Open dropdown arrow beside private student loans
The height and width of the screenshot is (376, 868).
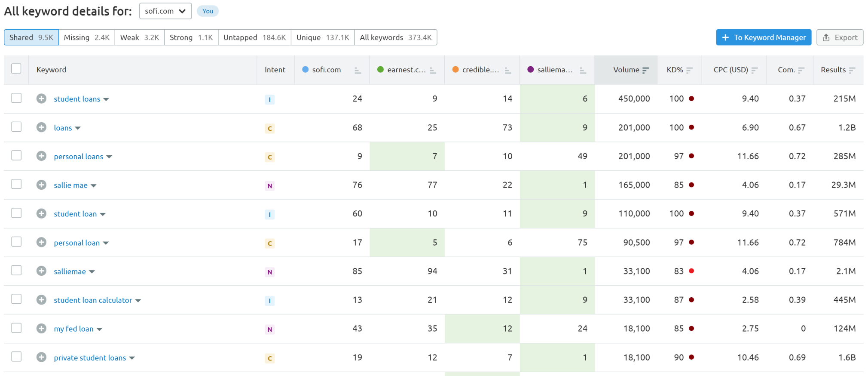point(132,358)
